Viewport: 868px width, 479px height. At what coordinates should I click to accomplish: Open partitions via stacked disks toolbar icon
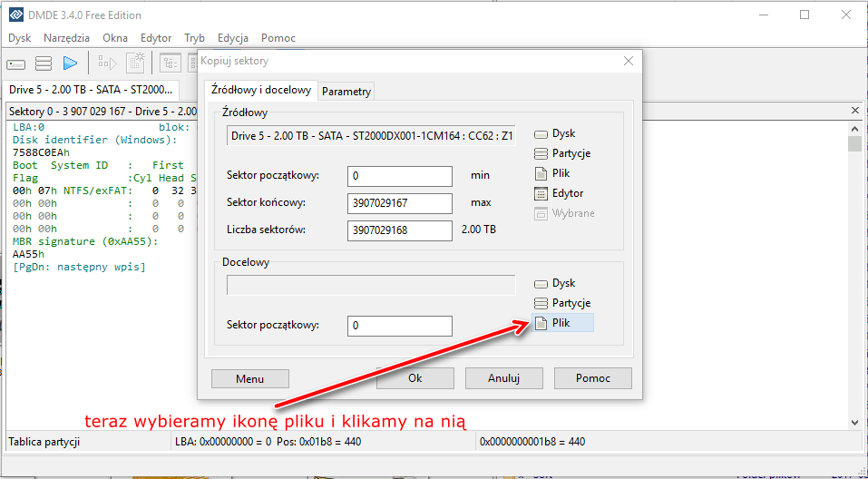click(43, 64)
